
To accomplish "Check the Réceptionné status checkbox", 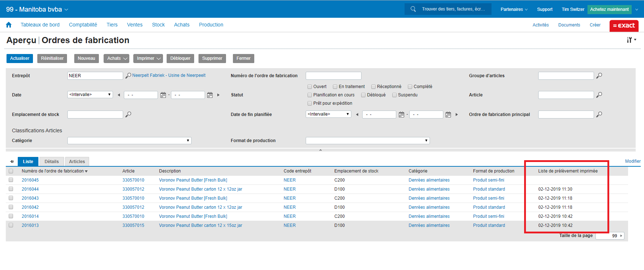I will (x=373, y=87).
